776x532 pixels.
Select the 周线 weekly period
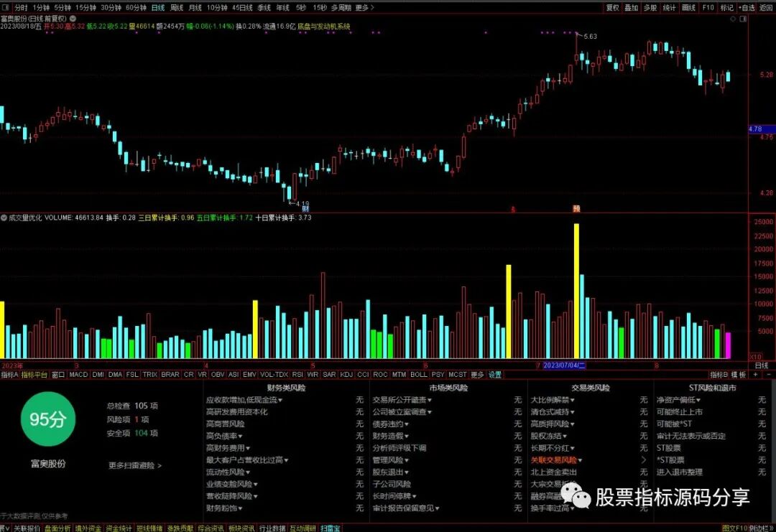(x=177, y=7)
